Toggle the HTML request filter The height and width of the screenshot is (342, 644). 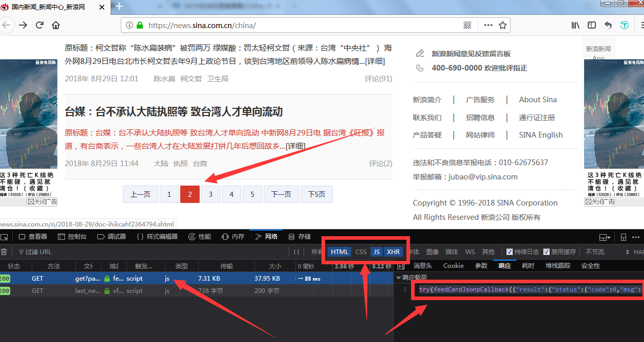pos(339,252)
